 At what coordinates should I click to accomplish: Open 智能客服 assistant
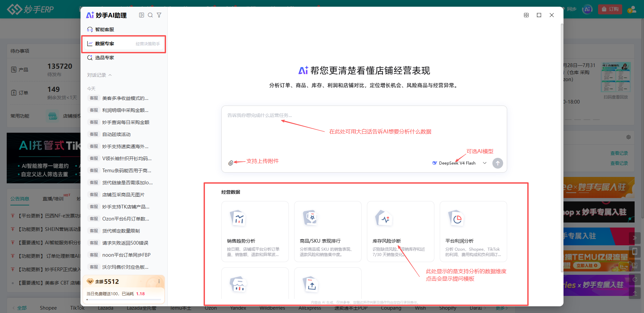click(123, 29)
